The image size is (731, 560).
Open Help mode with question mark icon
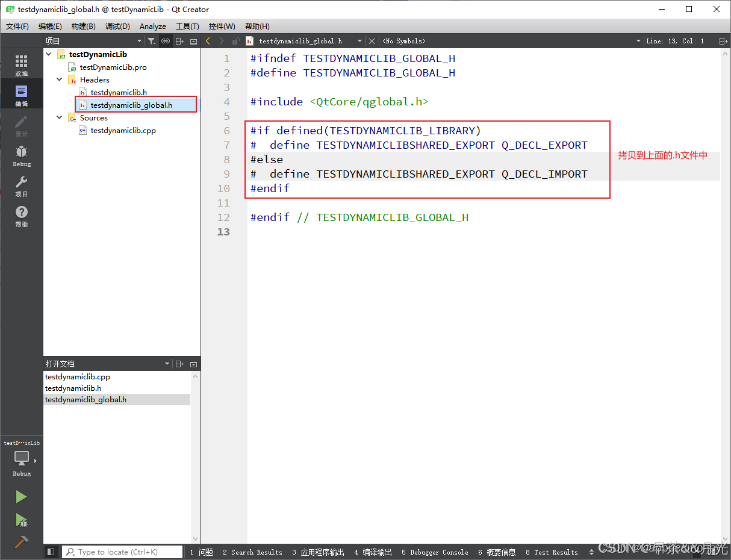(x=21, y=215)
